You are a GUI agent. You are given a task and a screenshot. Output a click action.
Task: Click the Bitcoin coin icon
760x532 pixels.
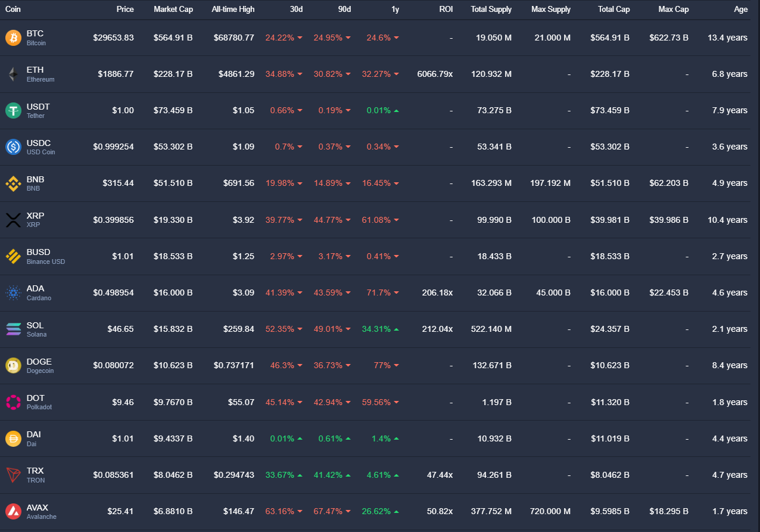click(13, 38)
